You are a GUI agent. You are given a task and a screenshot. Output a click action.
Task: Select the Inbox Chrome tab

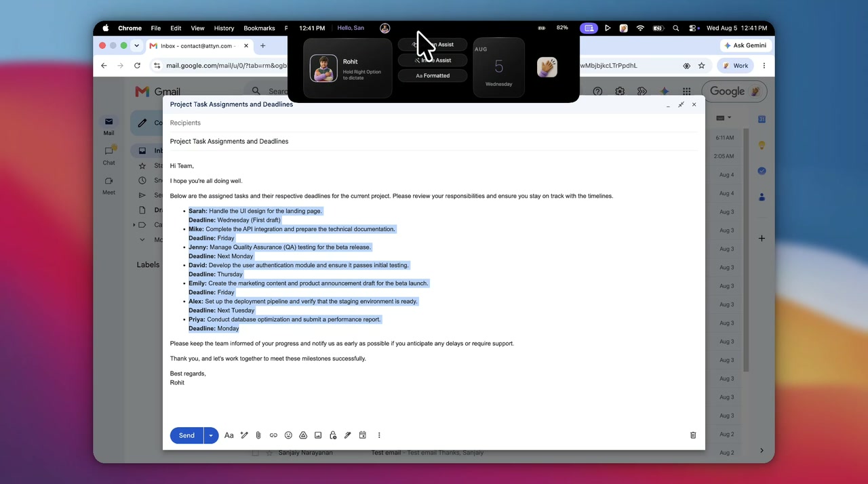coord(199,45)
